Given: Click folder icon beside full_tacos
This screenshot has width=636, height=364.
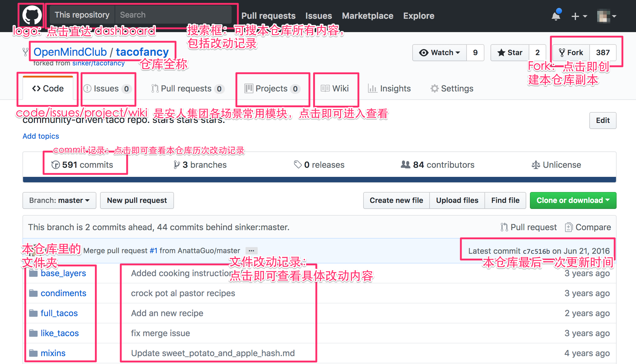Looking at the screenshot, I should coord(33,313).
